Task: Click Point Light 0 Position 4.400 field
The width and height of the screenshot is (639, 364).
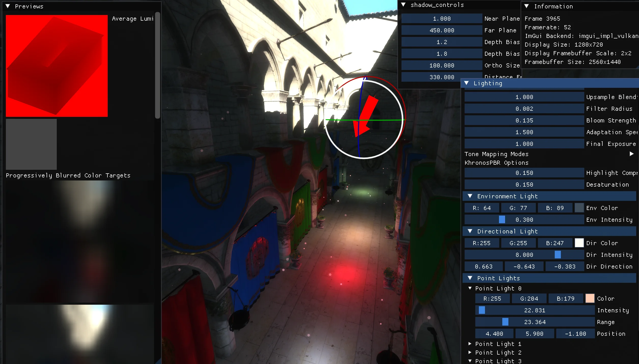Action: [x=494, y=333]
